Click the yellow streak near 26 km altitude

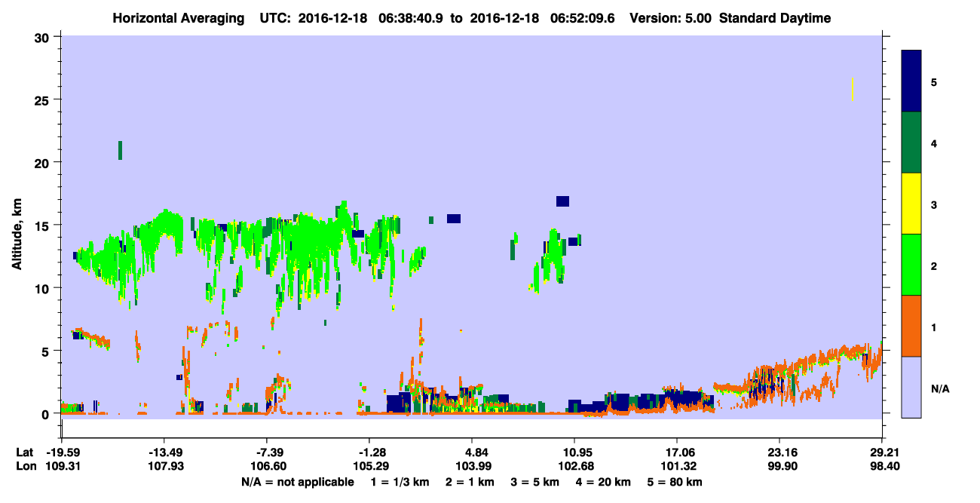[852, 89]
